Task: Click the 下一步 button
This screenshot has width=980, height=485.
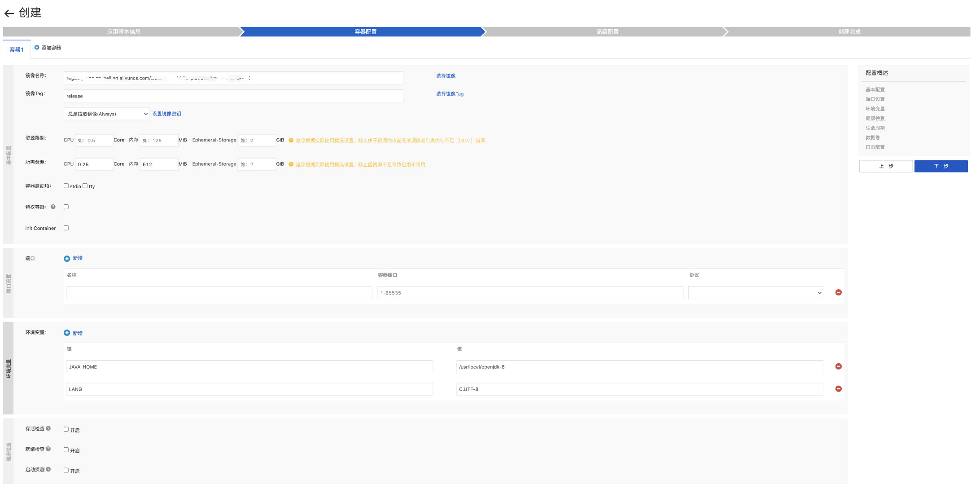Action: pos(941,166)
